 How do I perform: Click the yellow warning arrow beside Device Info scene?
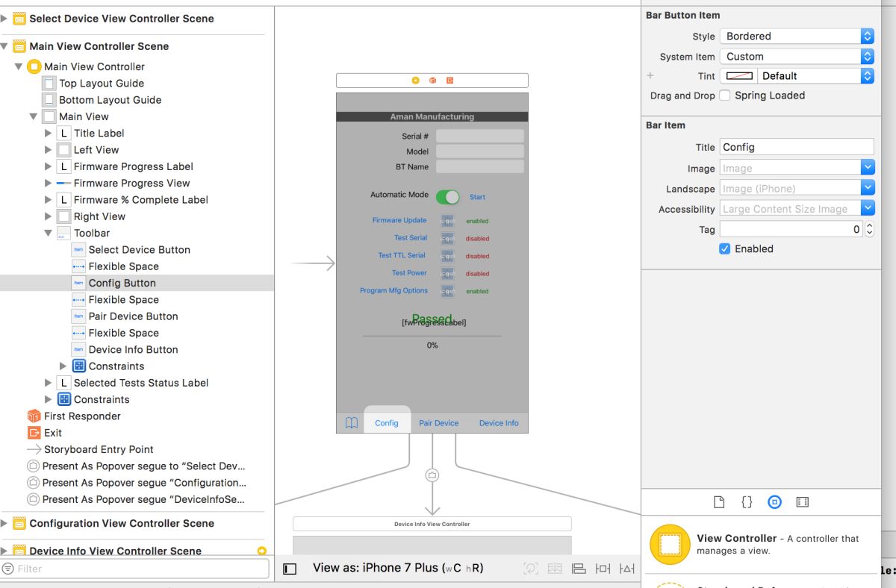pos(262,551)
